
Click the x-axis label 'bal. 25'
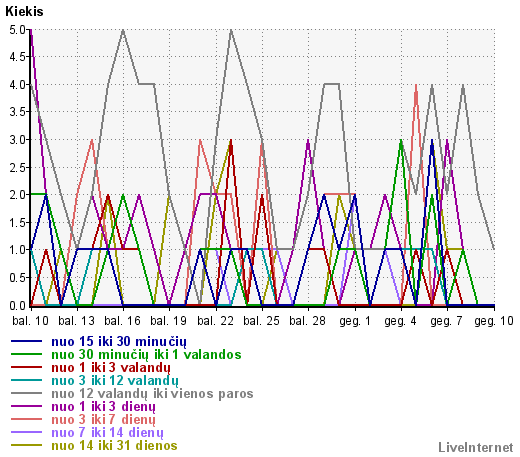261,321
